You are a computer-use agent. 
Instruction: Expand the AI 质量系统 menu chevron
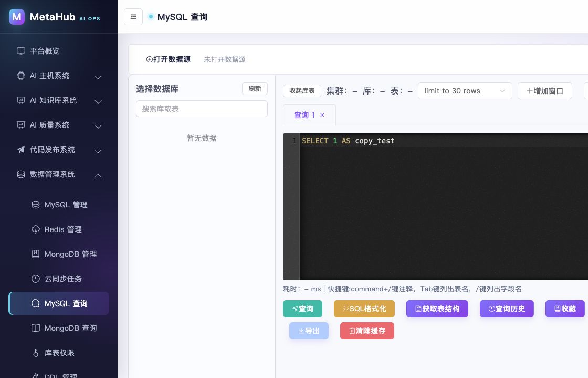tap(98, 127)
